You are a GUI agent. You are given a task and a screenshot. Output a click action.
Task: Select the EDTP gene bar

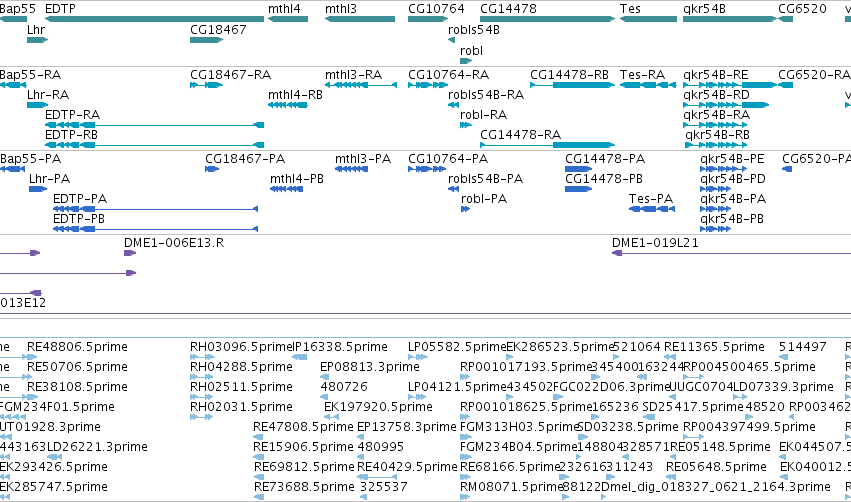coord(154,19)
